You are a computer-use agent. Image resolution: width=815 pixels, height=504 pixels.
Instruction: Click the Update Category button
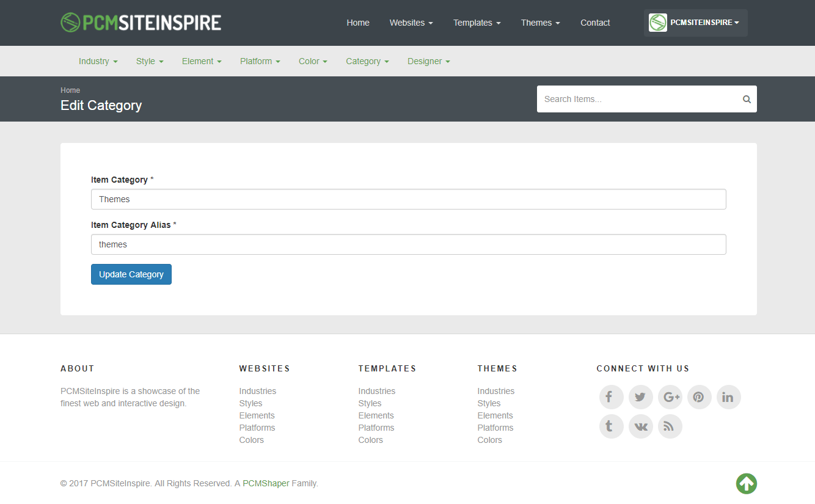(131, 274)
